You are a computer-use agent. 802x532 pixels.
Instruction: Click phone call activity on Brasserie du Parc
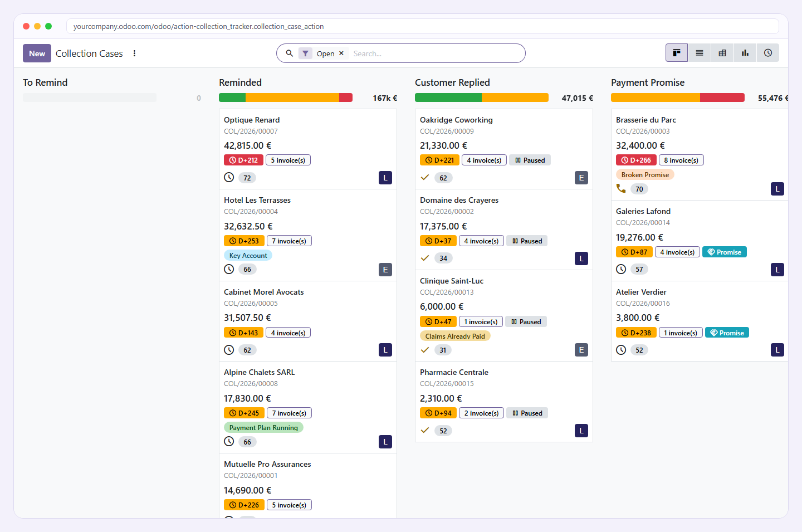(x=621, y=188)
